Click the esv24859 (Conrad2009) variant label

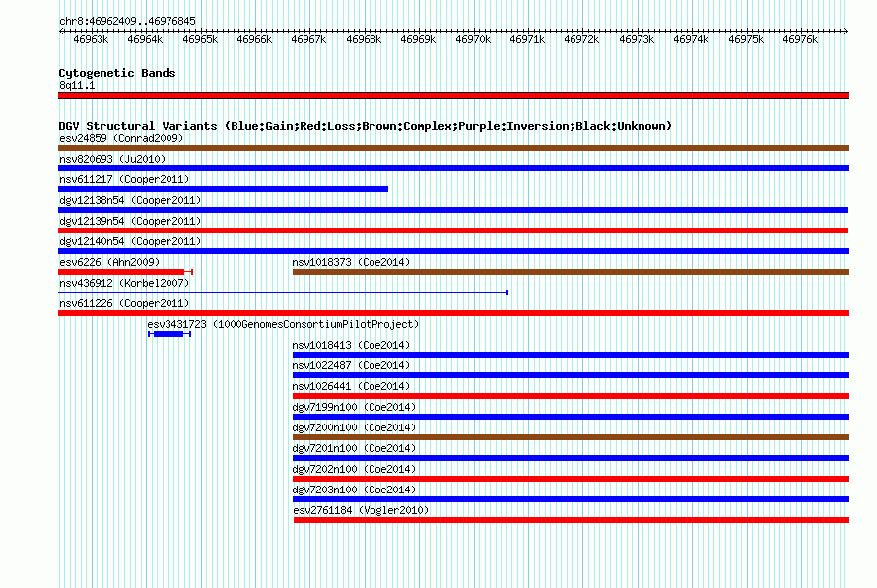[x=121, y=138]
